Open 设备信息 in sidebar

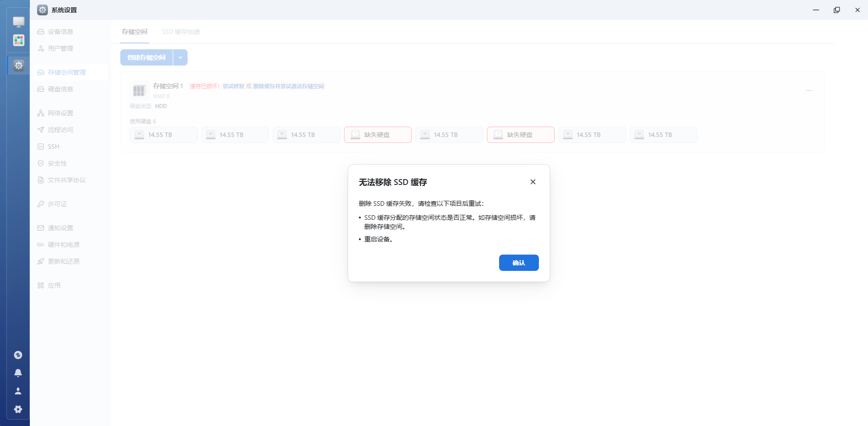click(x=70, y=32)
